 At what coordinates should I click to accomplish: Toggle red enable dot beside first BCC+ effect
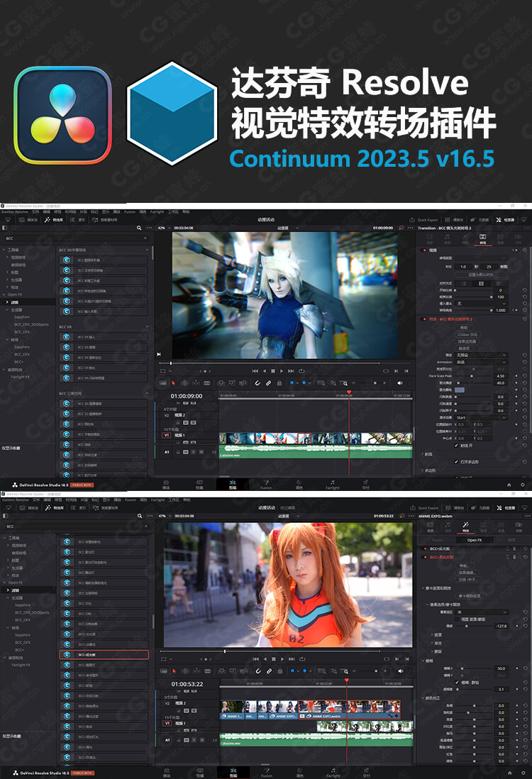click(425, 548)
